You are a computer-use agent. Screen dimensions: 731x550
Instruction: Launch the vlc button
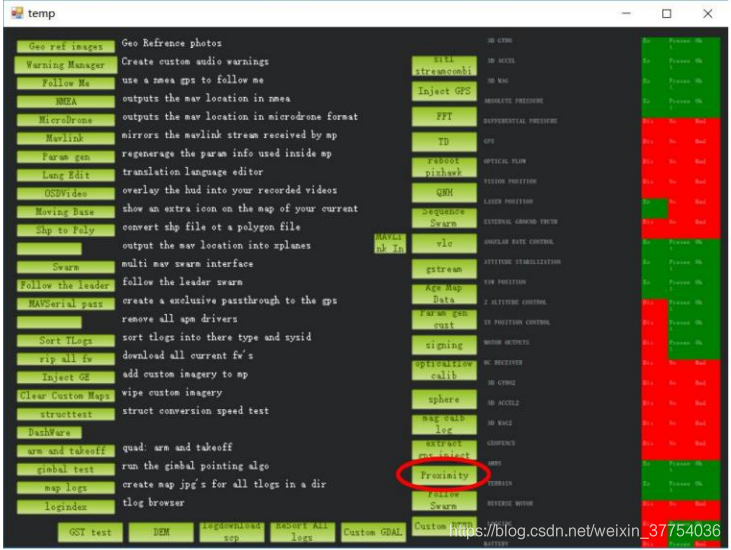point(444,243)
